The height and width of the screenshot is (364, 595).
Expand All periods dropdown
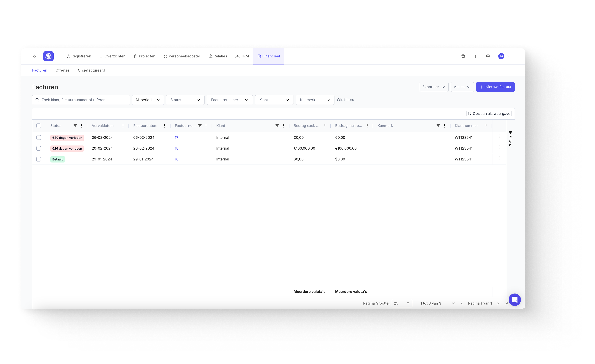(x=148, y=100)
